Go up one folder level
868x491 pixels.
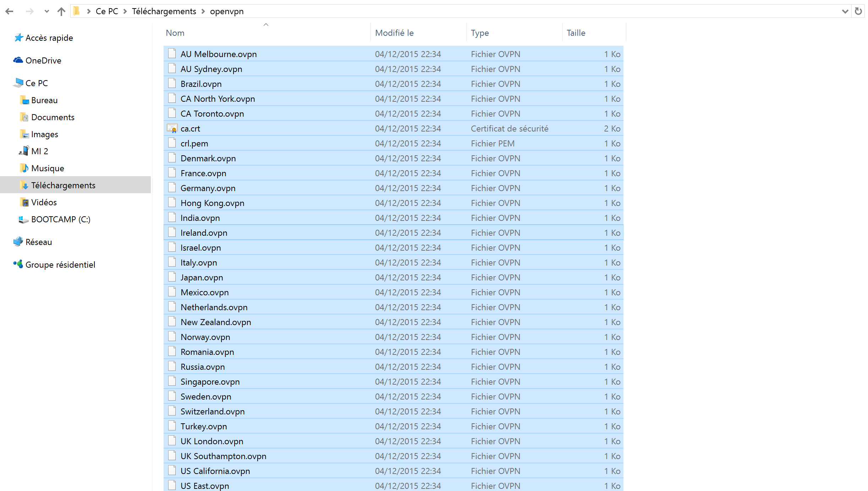coord(61,11)
